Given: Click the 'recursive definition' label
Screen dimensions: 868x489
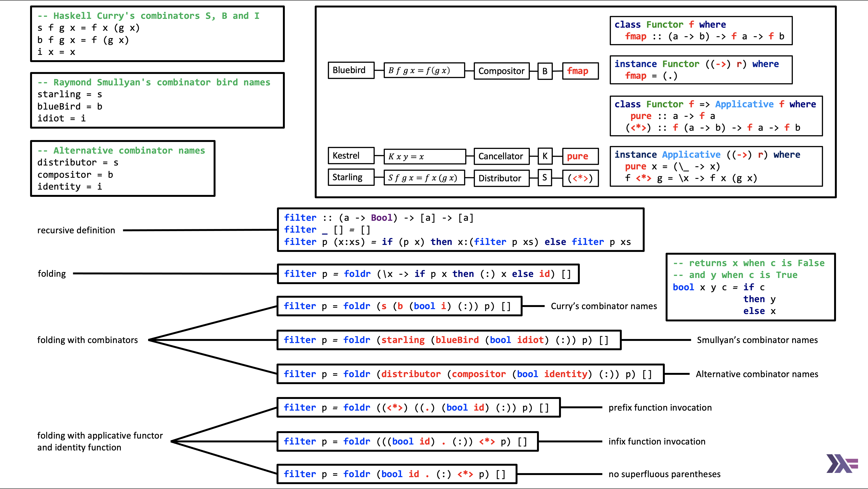Looking at the screenshot, I should (x=76, y=230).
